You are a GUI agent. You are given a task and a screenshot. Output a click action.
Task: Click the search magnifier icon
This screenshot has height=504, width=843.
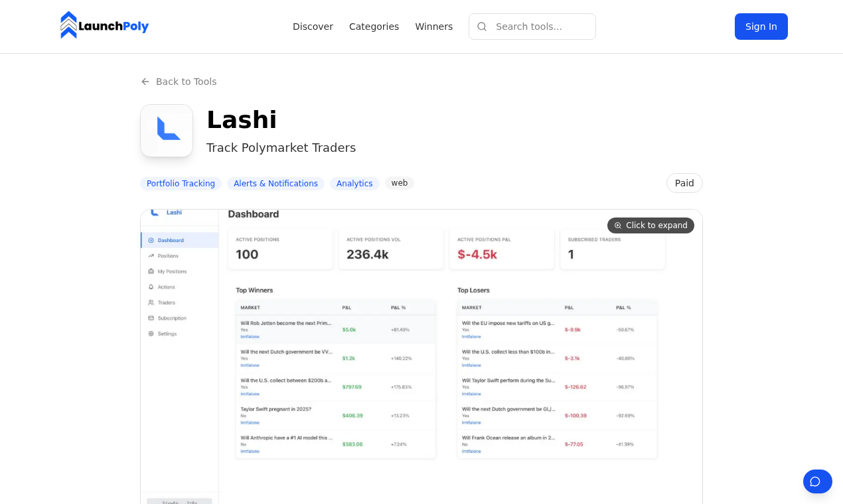pyautogui.click(x=482, y=27)
